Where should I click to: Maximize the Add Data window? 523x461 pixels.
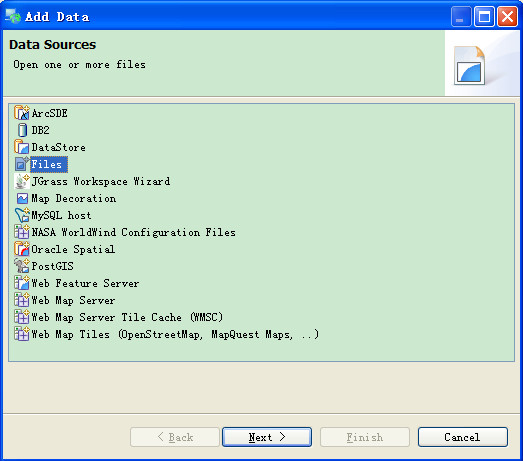(x=484, y=16)
